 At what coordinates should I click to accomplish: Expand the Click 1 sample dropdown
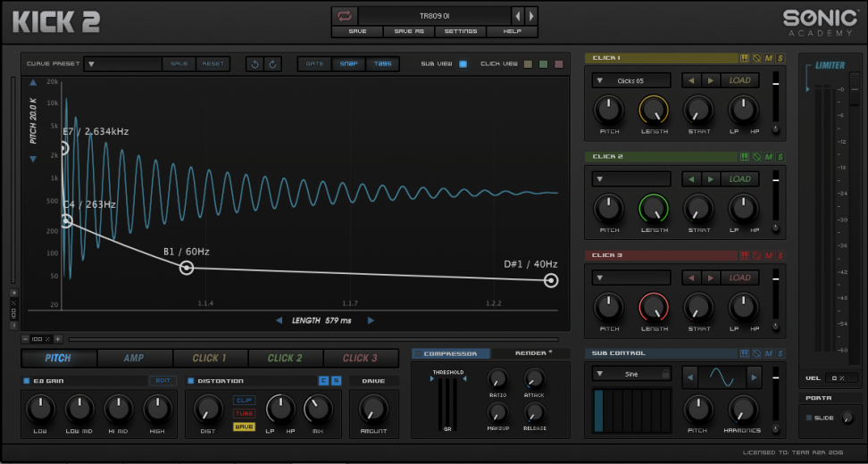[599, 80]
